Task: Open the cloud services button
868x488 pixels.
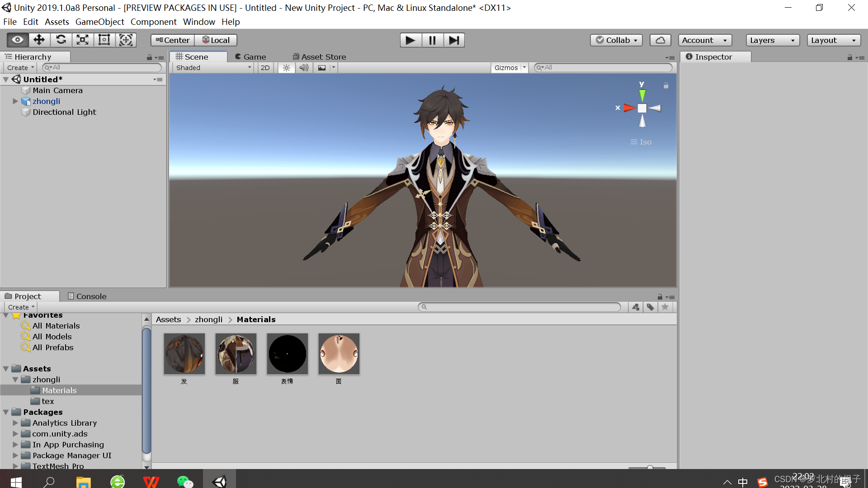Action: point(660,40)
